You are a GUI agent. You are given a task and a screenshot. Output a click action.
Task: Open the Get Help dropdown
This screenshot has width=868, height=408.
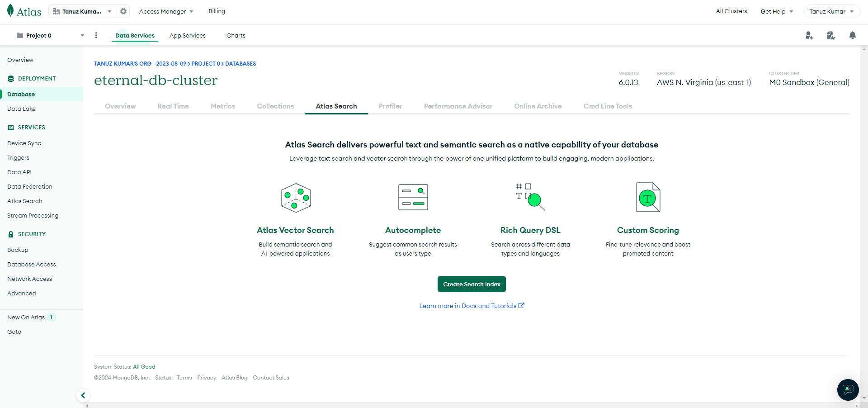click(776, 11)
